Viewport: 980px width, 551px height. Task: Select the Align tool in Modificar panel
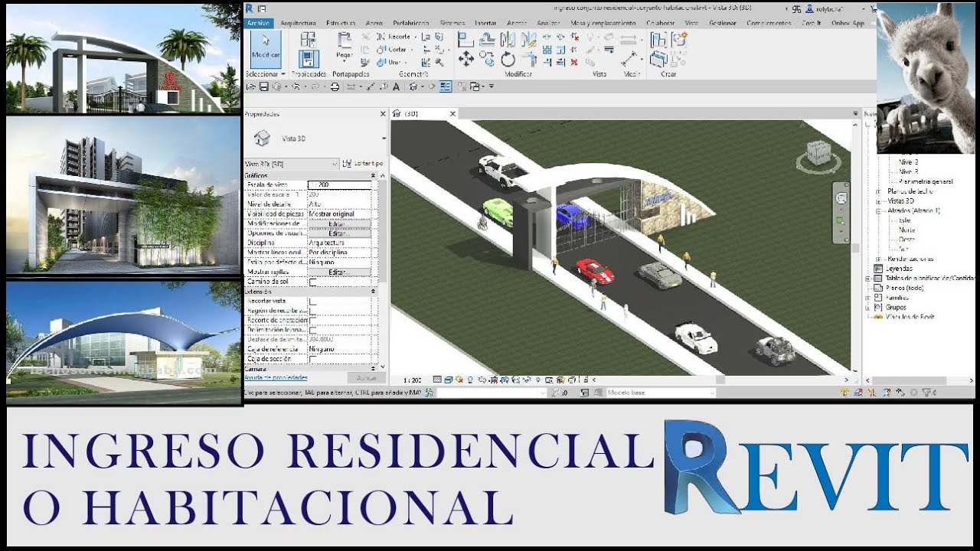465,39
